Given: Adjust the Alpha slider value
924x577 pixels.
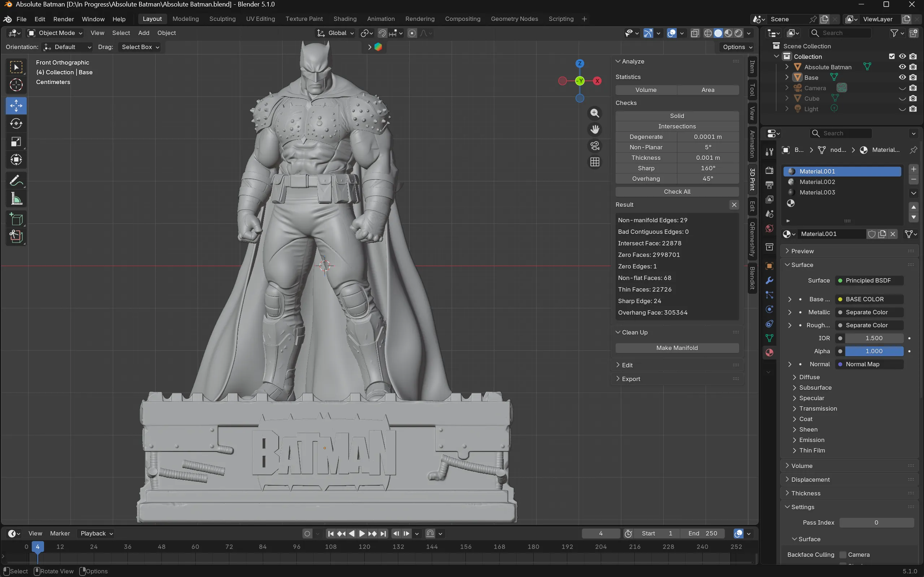Looking at the screenshot, I should [x=873, y=351].
